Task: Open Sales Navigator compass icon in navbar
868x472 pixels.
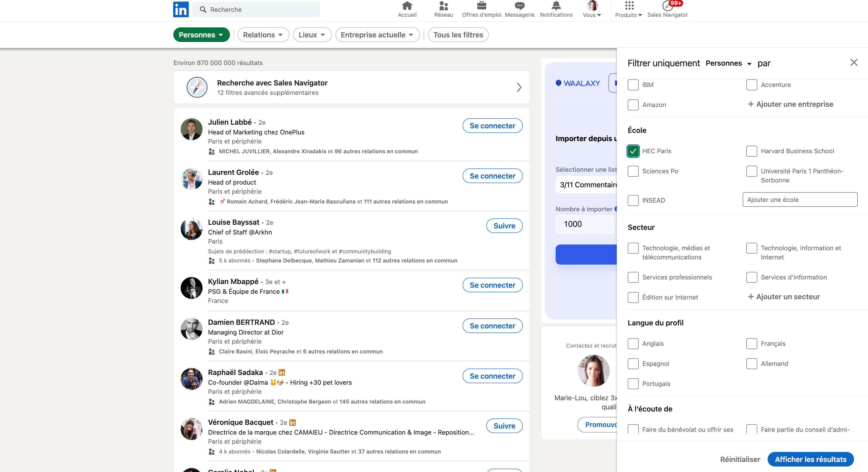Action: click(x=667, y=6)
